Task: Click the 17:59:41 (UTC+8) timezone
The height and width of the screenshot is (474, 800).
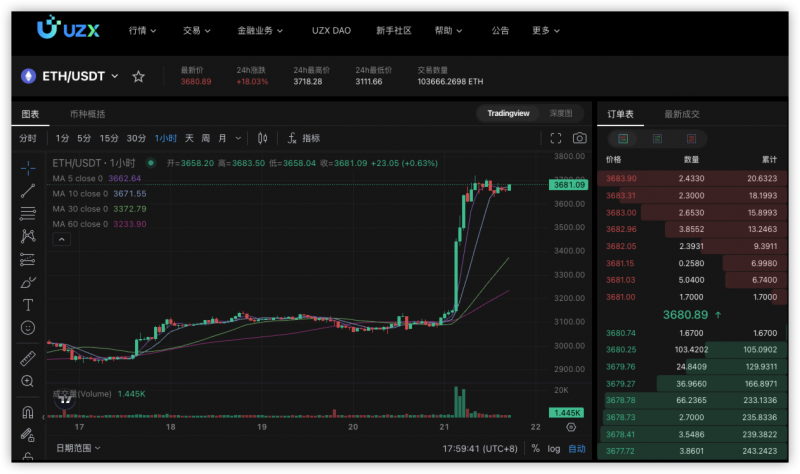Action: point(480,448)
